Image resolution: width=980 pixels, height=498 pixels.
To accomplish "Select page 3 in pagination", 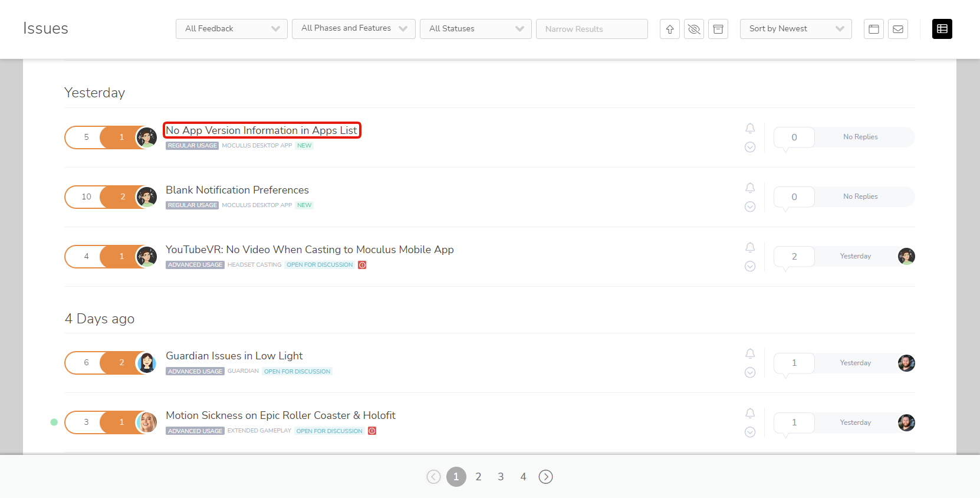I will point(501,477).
